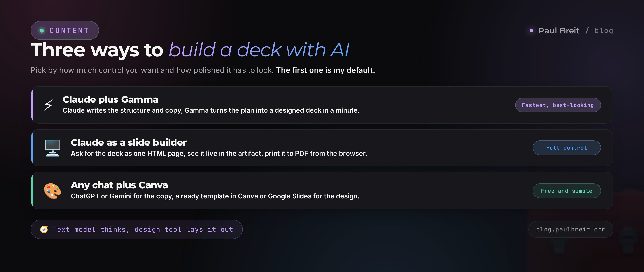Click the desktop computer icon
Image resolution: width=644 pixels, height=272 pixels.
[x=53, y=148]
